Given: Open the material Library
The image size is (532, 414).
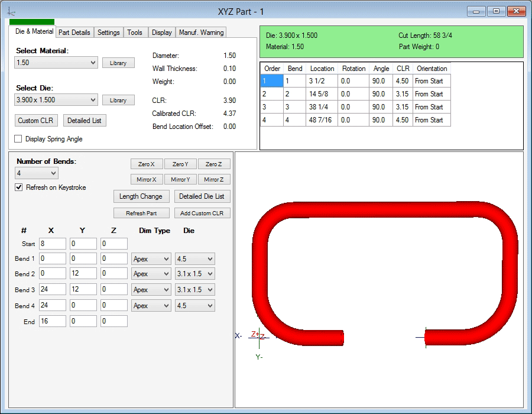Looking at the screenshot, I should [118, 63].
